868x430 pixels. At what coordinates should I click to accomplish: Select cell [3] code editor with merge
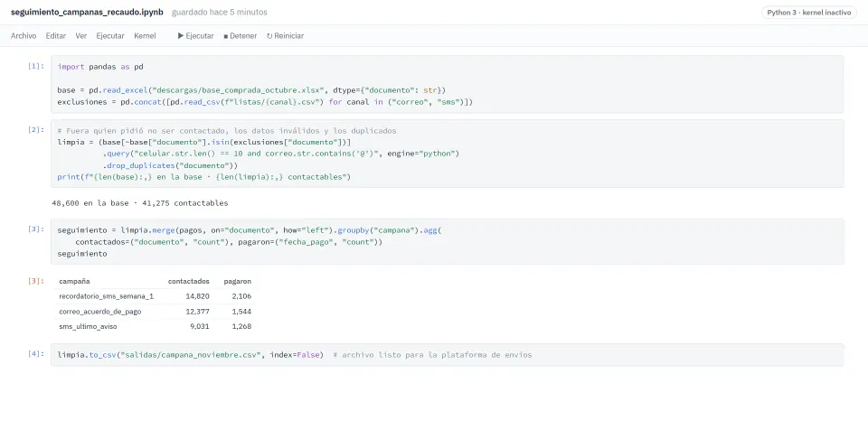click(x=448, y=241)
